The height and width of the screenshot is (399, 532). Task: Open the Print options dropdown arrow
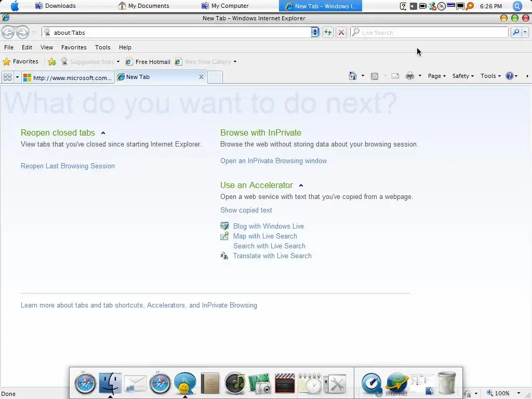420,76
